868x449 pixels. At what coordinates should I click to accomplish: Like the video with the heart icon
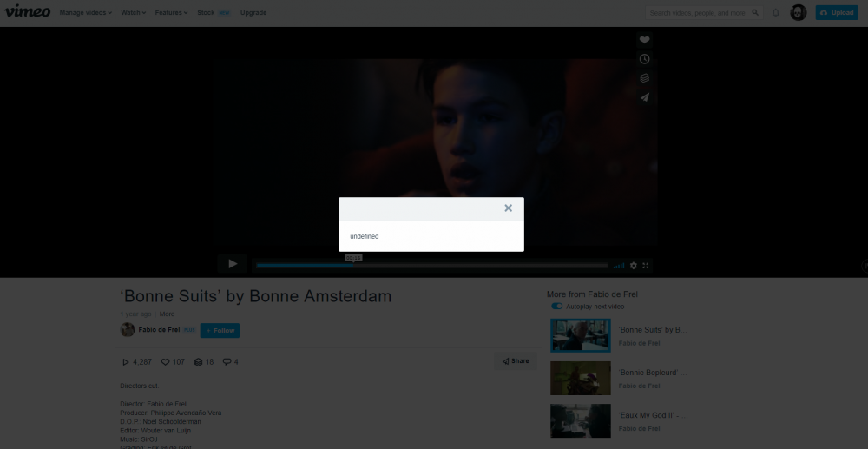[644, 40]
